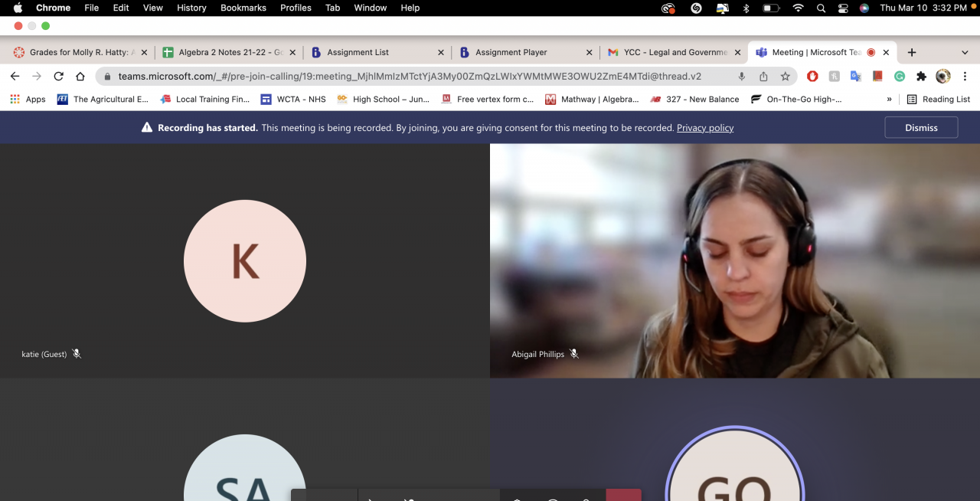
Task: Open Bluetooth menu bar icon
Action: coord(746,8)
